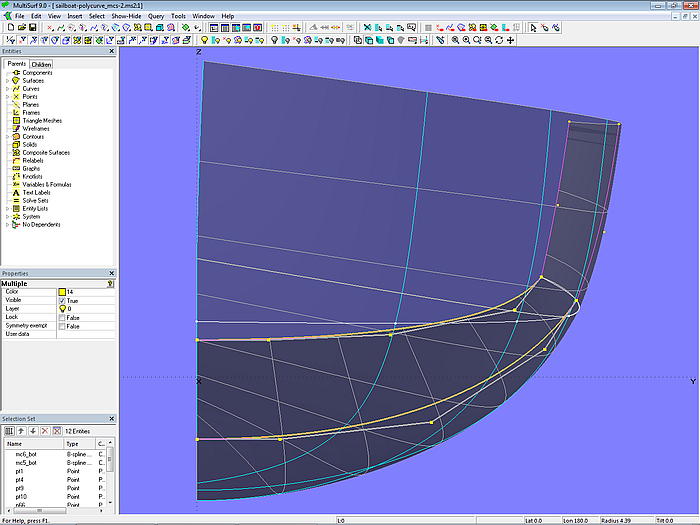
Task: Click the New file icon
Action: coord(9,28)
